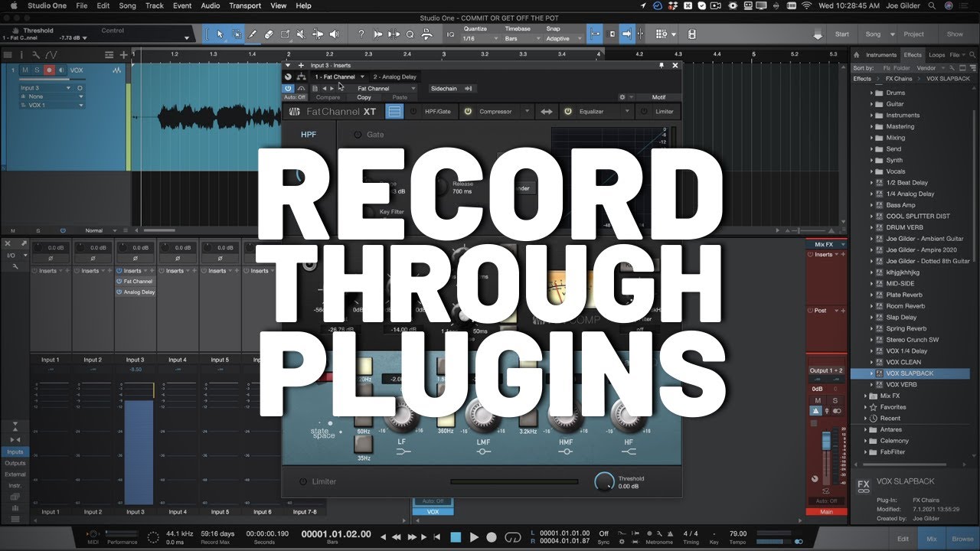The width and height of the screenshot is (980, 551).
Task: Click the Q quantize icon
Action: pos(410,34)
